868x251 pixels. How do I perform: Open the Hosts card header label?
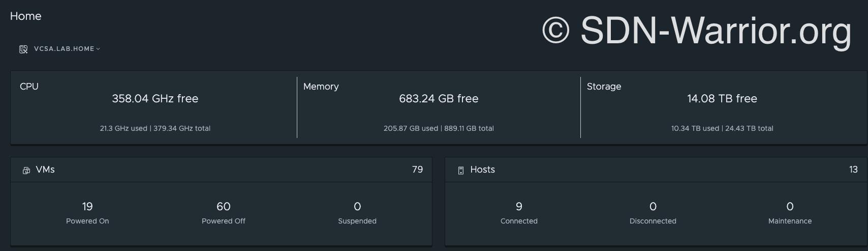coord(482,170)
